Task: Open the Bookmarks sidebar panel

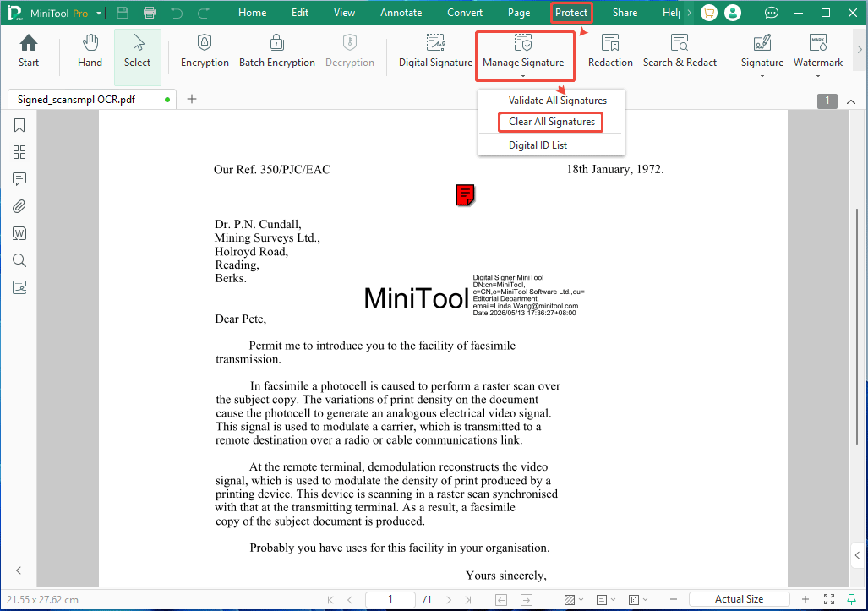Action: (19, 126)
